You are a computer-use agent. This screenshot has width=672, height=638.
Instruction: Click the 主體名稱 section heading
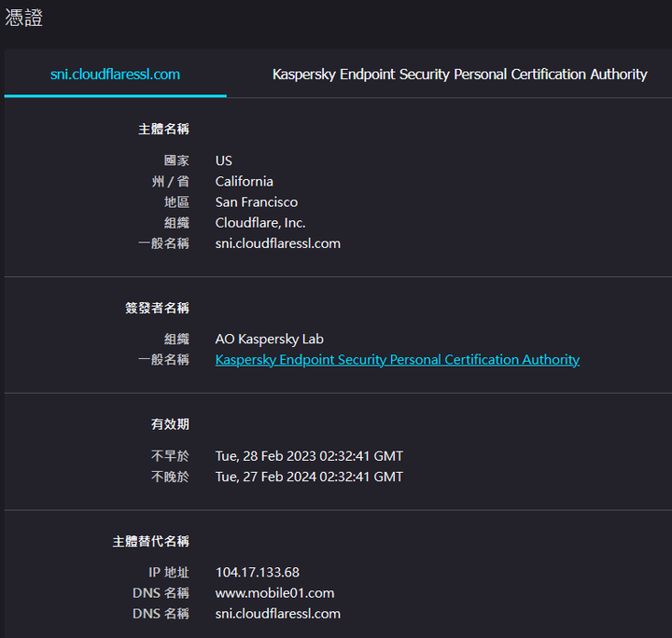[163, 129]
